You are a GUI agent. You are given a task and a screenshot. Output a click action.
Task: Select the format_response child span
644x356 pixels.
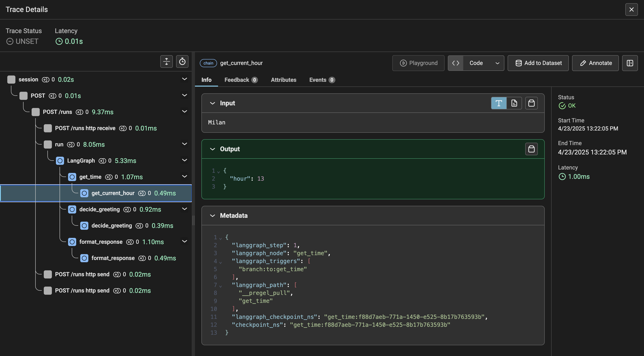[x=113, y=258]
